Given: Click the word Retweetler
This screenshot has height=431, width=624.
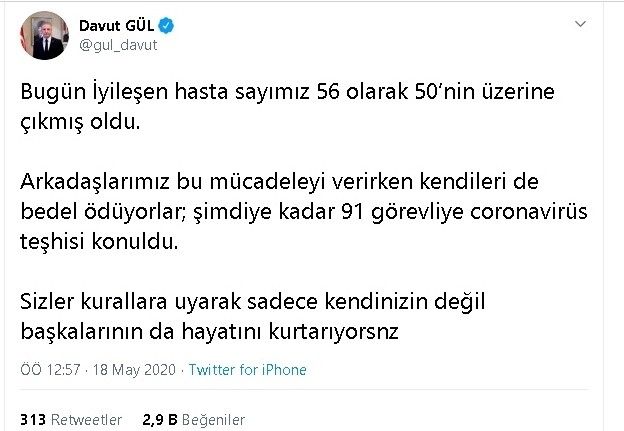Looking at the screenshot, I should pos(88,420).
